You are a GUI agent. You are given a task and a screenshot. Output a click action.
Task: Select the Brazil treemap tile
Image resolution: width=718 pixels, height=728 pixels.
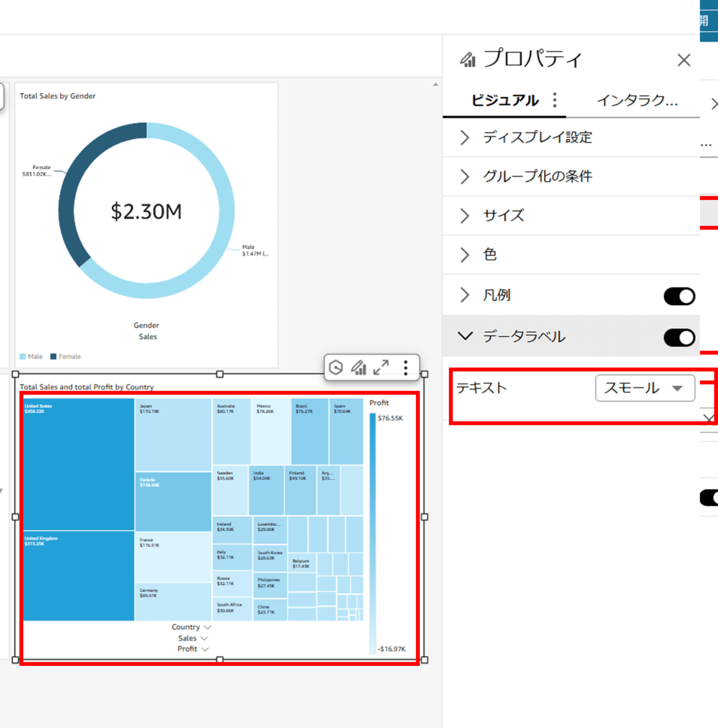[309, 431]
